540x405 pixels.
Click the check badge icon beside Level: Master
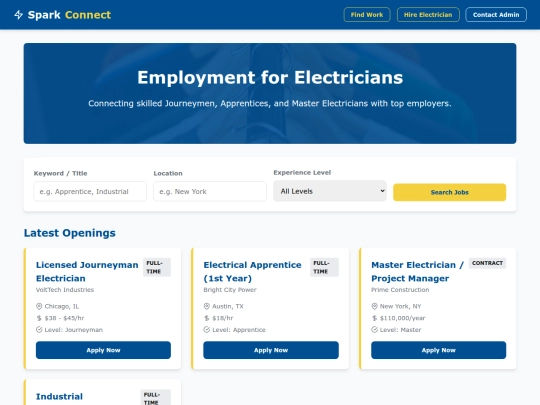374,330
